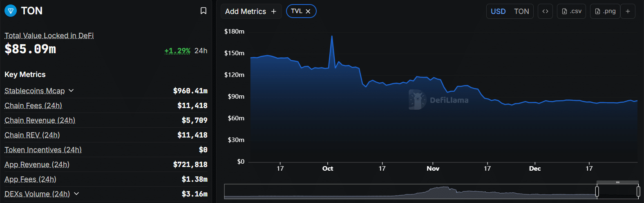The width and height of the screenshot is (644, 203).
Task: Click the App Revenue (24h) label
Action: pyautogui.click(x=37, y=165)
